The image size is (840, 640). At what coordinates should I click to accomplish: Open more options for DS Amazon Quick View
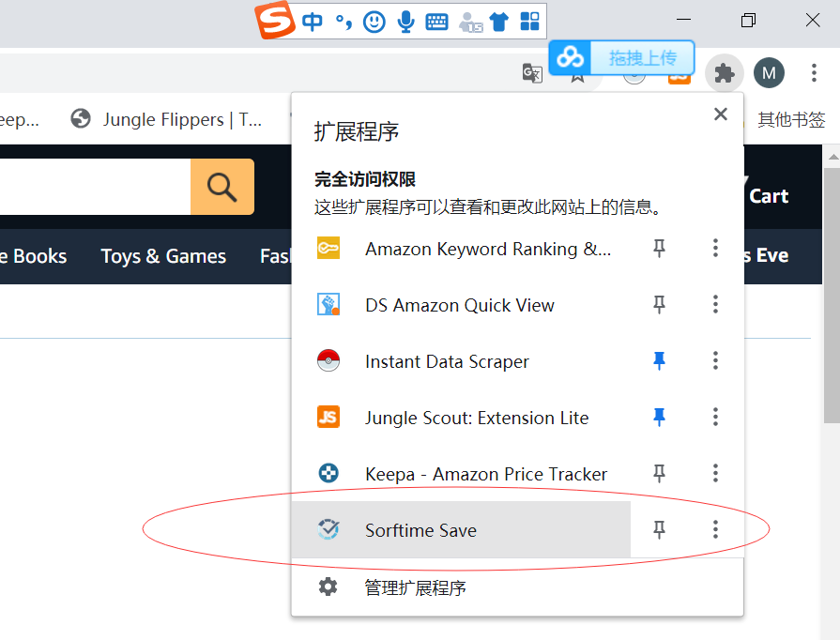coord(715,305)
